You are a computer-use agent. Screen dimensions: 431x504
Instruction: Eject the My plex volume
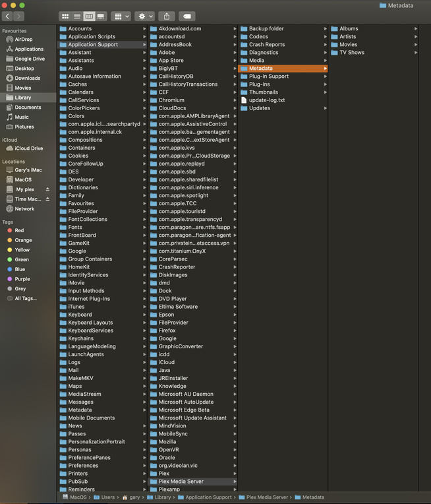pos(47,189)
